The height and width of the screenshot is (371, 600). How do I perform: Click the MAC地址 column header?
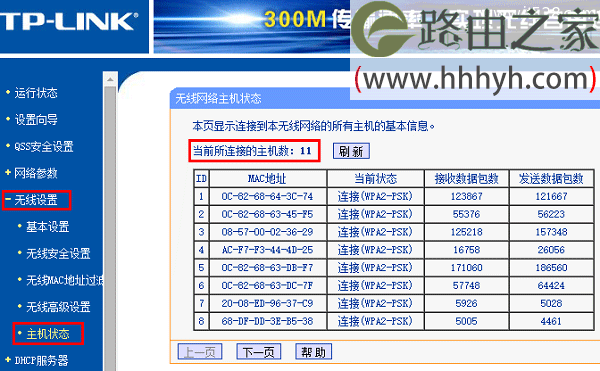click(x=267, y=178)
